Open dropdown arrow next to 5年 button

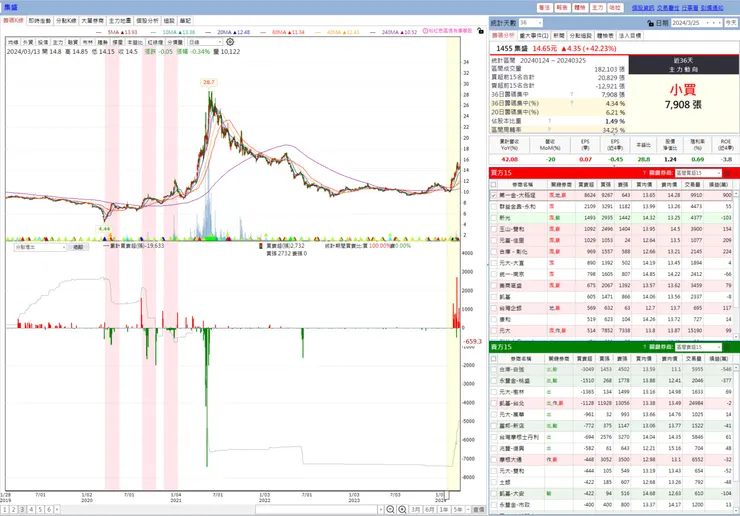[468, 509]
